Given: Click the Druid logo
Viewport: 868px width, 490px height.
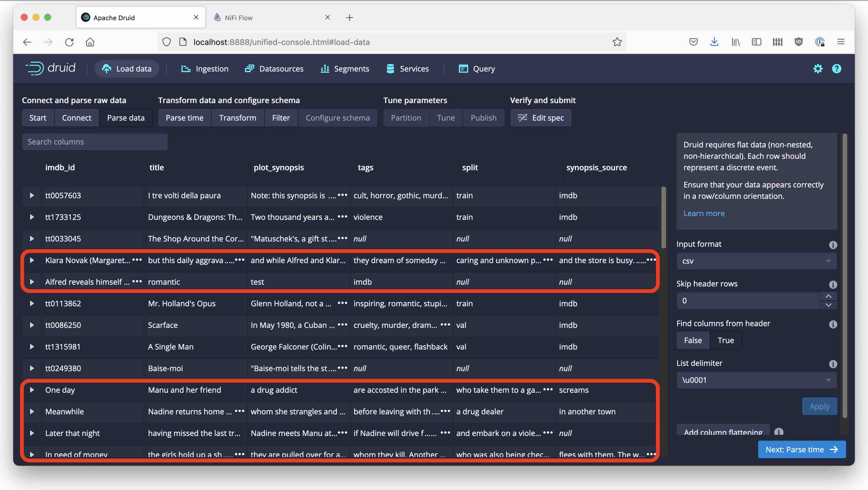Looking at the screenshot, I should pyautogui.click(x=51, y=68).
